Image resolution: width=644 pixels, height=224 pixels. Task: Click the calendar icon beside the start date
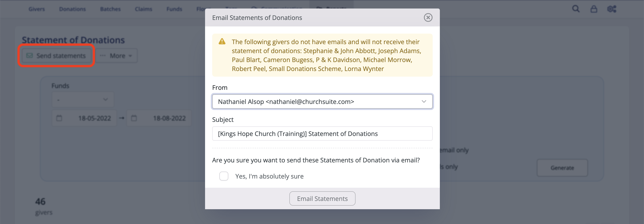point(59,118)
